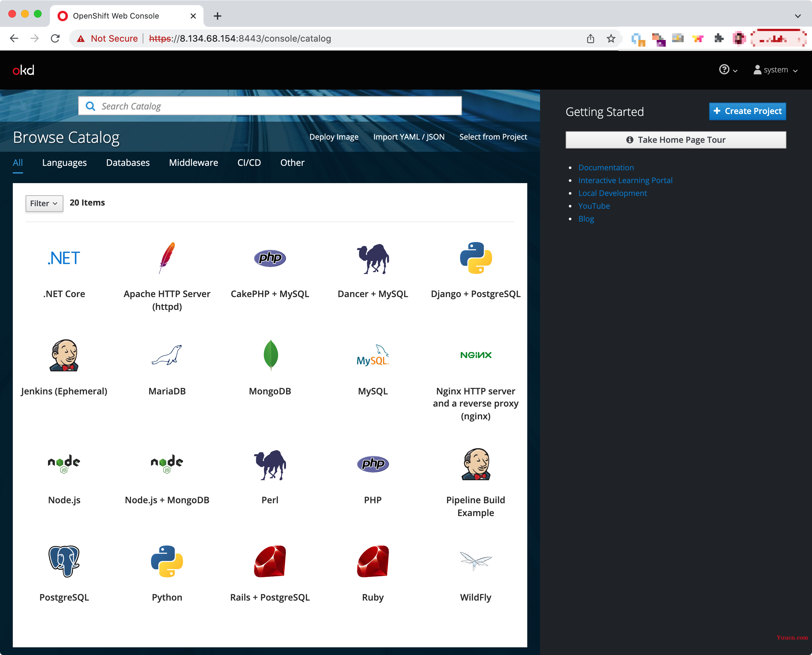
Task: Select the Rails + PostgreSQL ruby icon
Action: point(270,561)
